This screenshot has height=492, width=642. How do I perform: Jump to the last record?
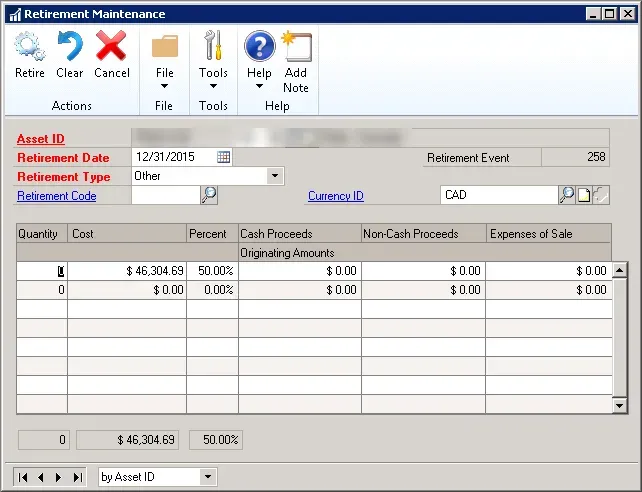click(76, 477)
